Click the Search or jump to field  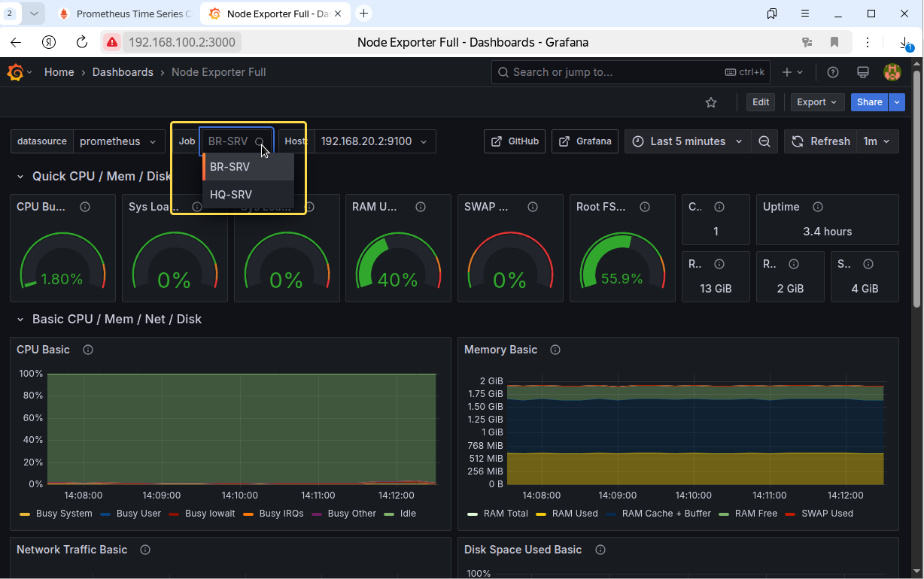coord(631,72)
